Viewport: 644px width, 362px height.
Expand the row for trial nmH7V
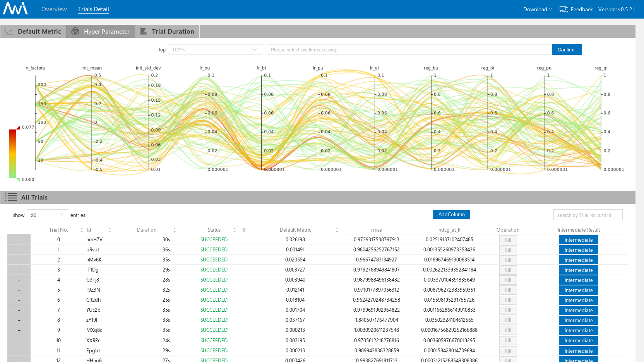(x=19, y=240)
